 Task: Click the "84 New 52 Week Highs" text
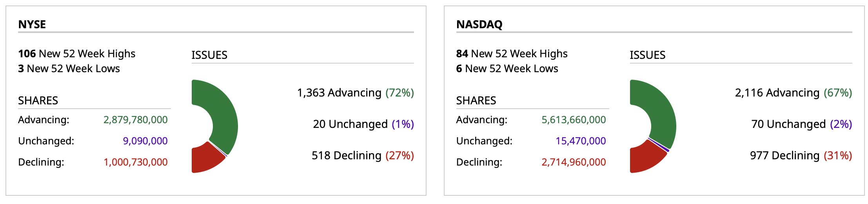512,54
